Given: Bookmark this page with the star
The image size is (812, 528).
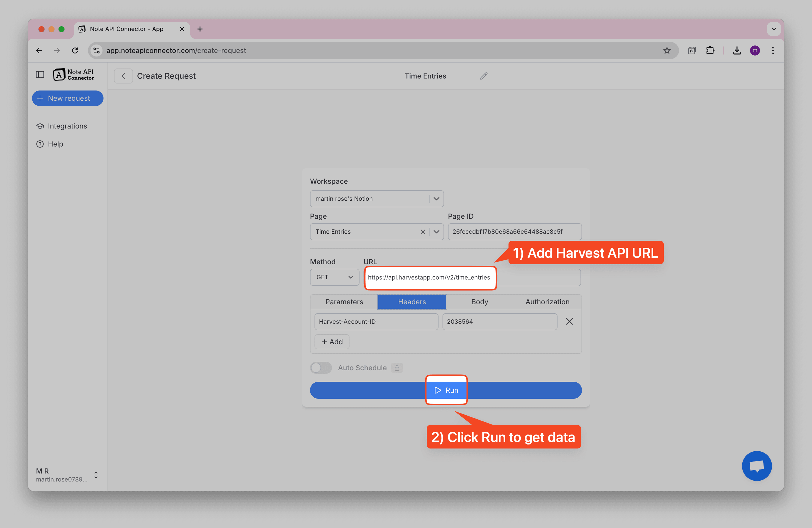Looking at the screenshot, I should click(x=667, y=50).
